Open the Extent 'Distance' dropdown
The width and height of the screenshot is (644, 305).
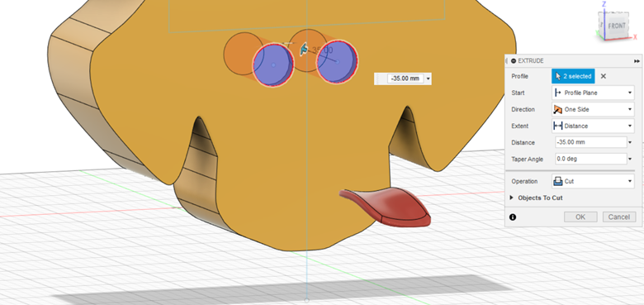coord(593,126)
